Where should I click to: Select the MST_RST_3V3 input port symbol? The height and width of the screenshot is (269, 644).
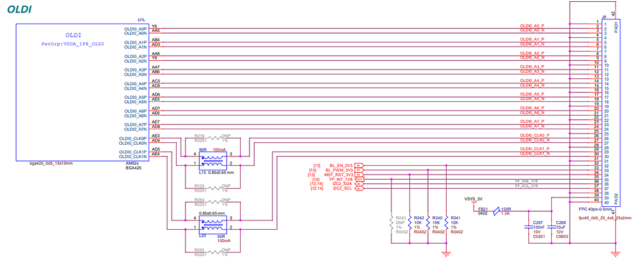click(x=359, y=175)
